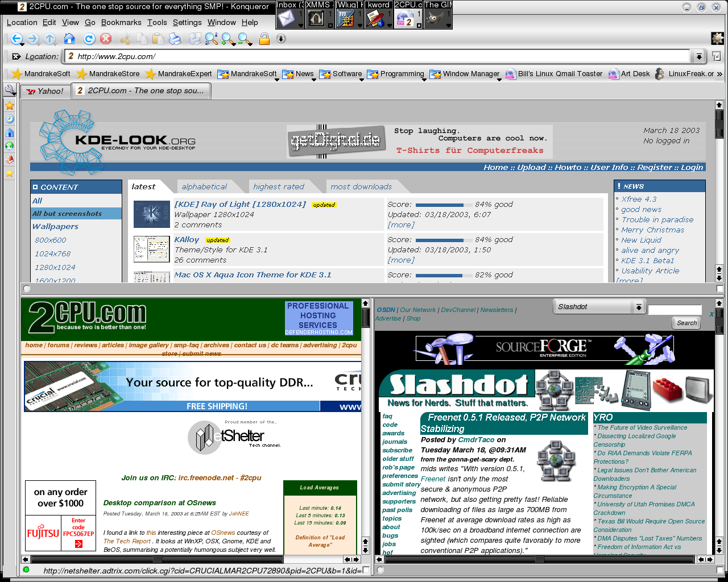The height and width of the screenshot is (582, 728).
Task: Click the green active-view indicator LED
Action: [x=26, y=569]
